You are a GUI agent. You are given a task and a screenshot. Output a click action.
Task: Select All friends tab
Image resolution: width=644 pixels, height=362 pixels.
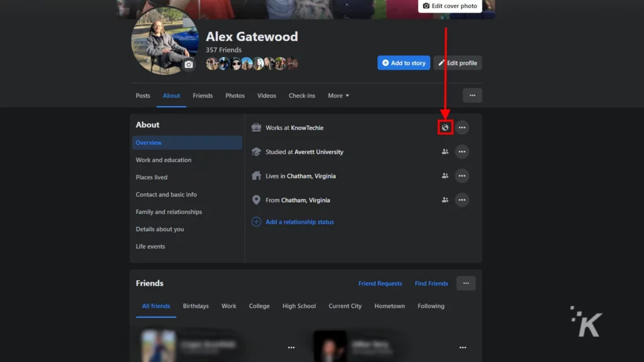[x=156, y=306]
